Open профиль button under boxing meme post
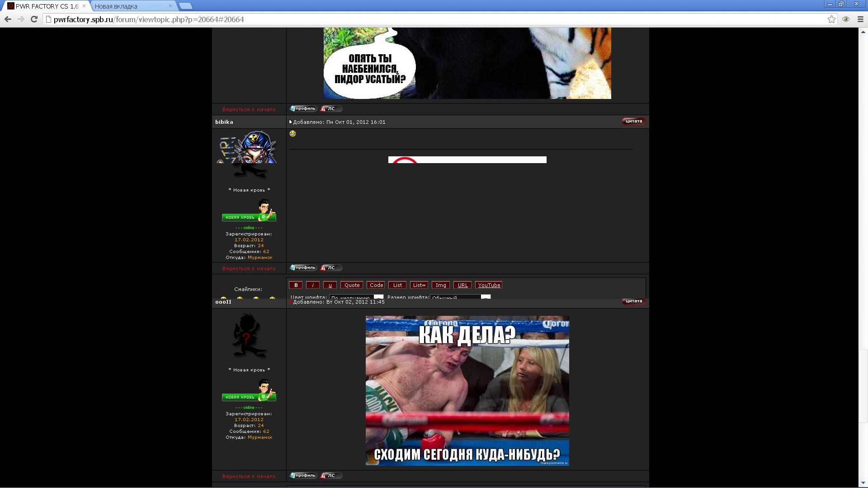The height and width of the screenshot is (488, 868). point(303,475)
